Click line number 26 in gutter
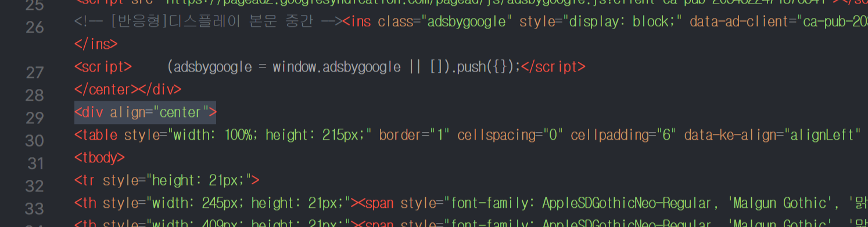Image resolution: width=868 pixels, height=227 pixels. click(x=35, y=27)
